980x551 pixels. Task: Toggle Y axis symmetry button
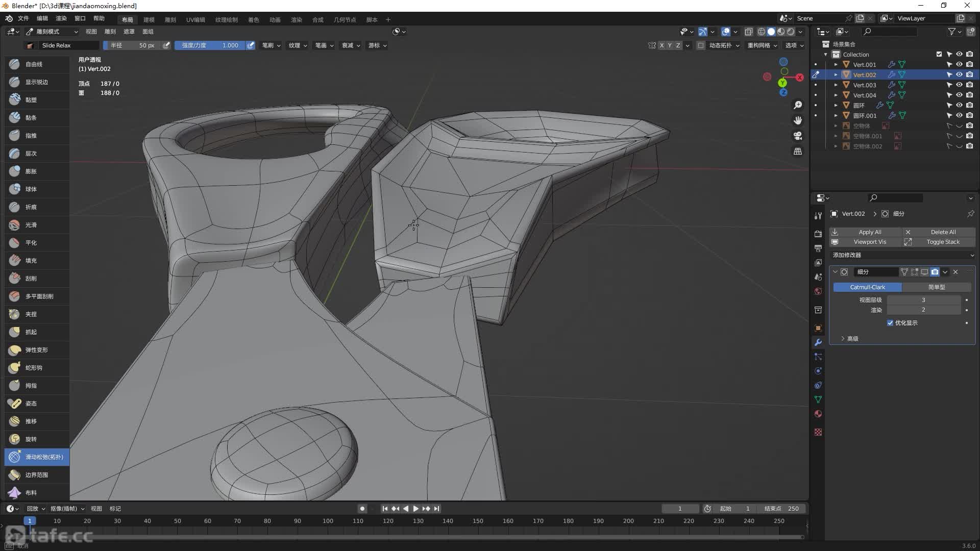[670, 45]
